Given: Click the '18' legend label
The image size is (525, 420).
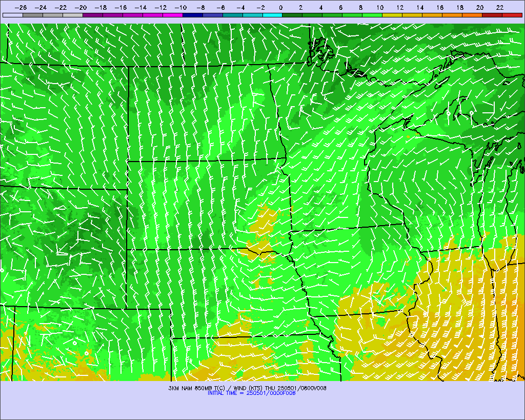Looking at the screenshot, I should 460,7.
